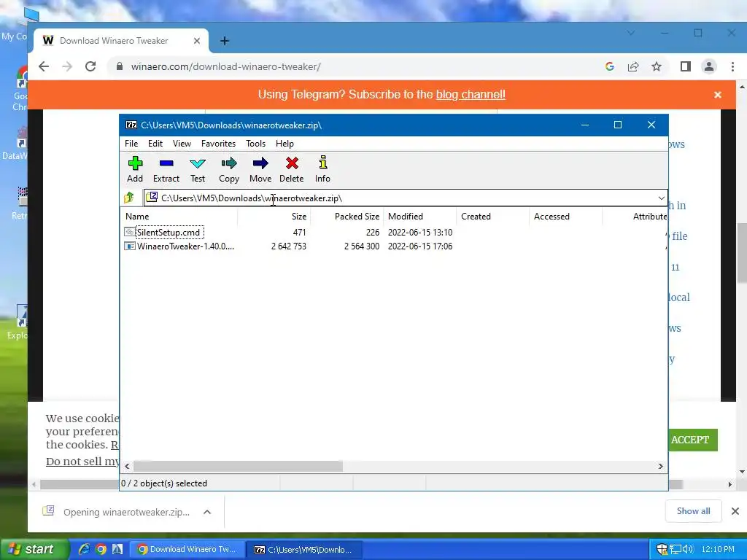Select the SilentSetup.cmd file
The height and width of the screenshot is (560, 747).
pyautogui.click(x=169, y=233)
